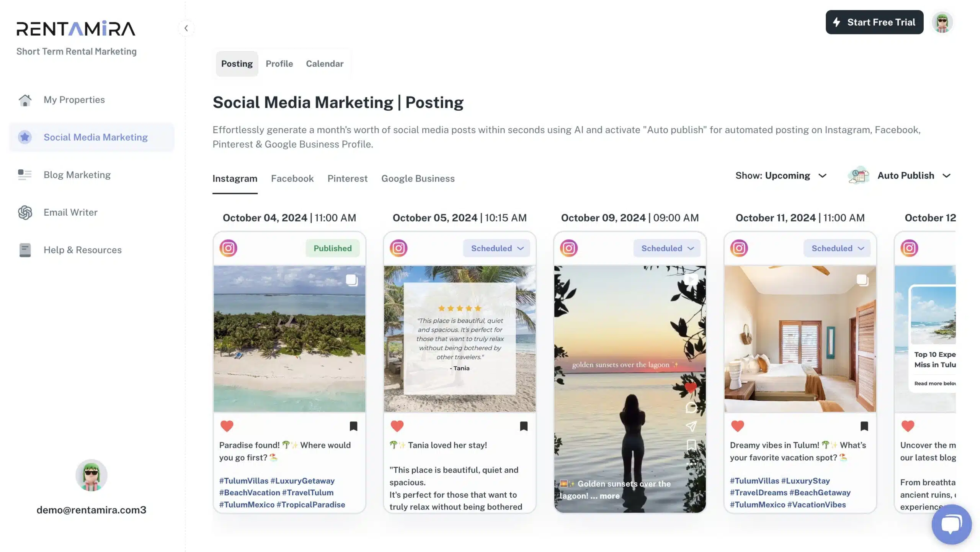
Task: Open the bedroom photo thumbnail of October 11 post
Action: tap(800, 339)
